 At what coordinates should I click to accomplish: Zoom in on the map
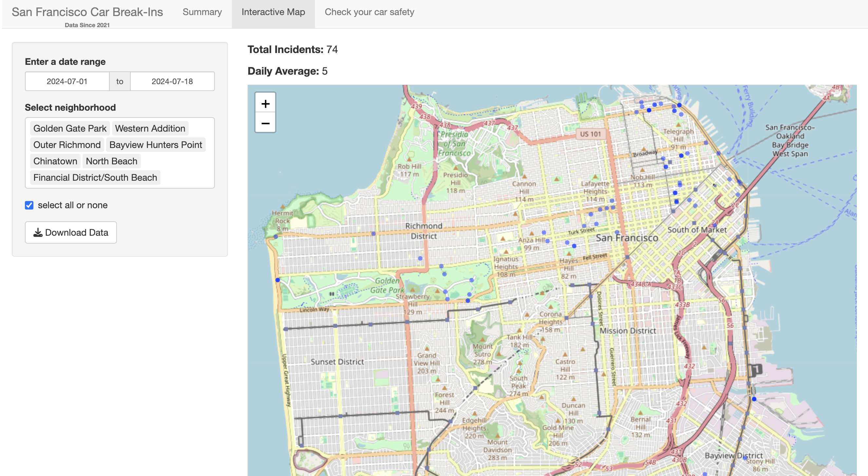(x=265, y=103)
